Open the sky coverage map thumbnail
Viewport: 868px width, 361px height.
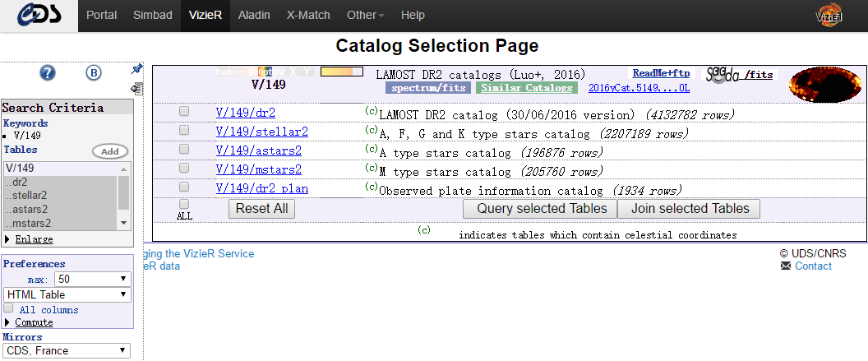pyautogui.click(x=823, y=82)
